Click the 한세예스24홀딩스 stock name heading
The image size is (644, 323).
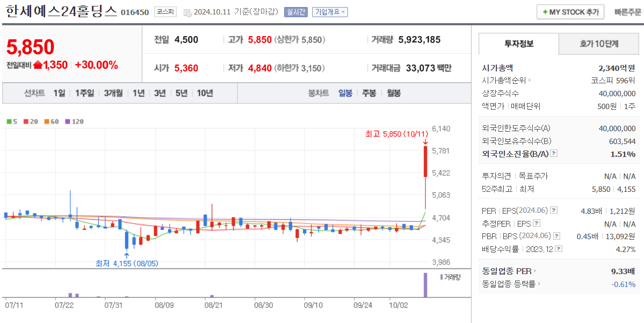tap(62, 11)
